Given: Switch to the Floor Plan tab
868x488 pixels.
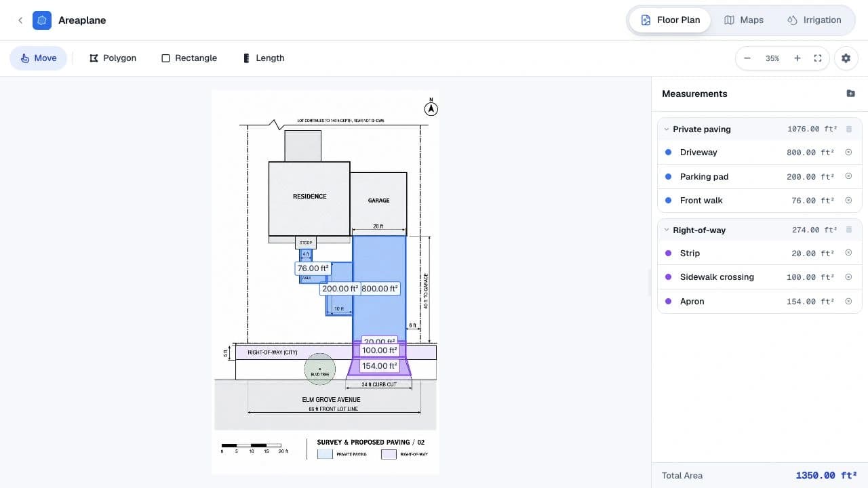Looking at the screenshot, I should [x=670, y=20].
